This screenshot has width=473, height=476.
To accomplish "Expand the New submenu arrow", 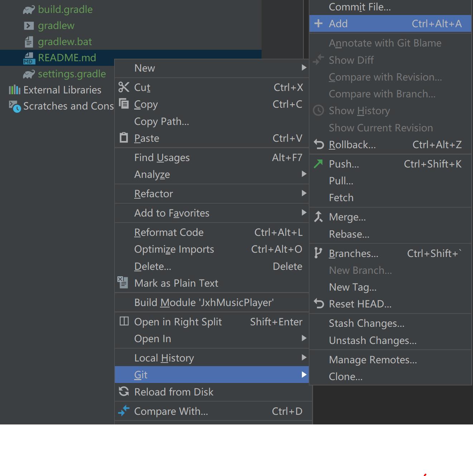I will click(304, 68).
